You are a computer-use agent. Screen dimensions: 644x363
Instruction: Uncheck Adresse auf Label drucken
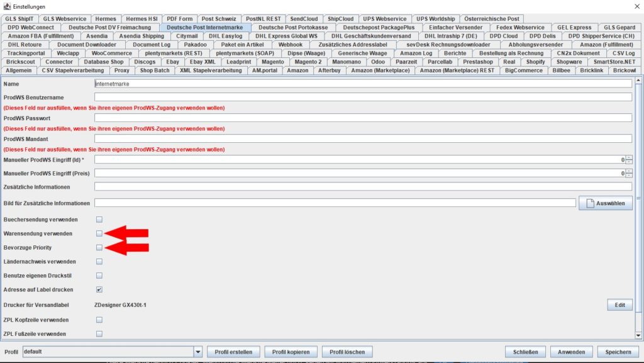[99, 289]
